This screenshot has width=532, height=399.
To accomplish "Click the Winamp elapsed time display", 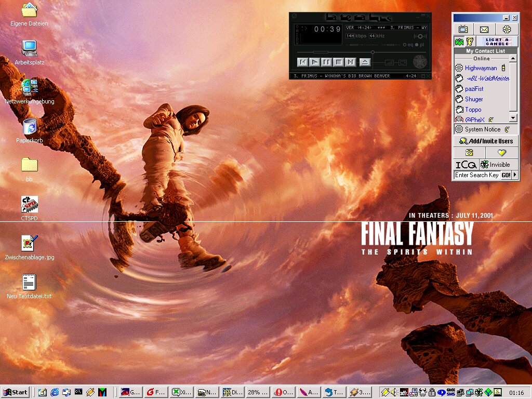I will click(x=327, y=29).
